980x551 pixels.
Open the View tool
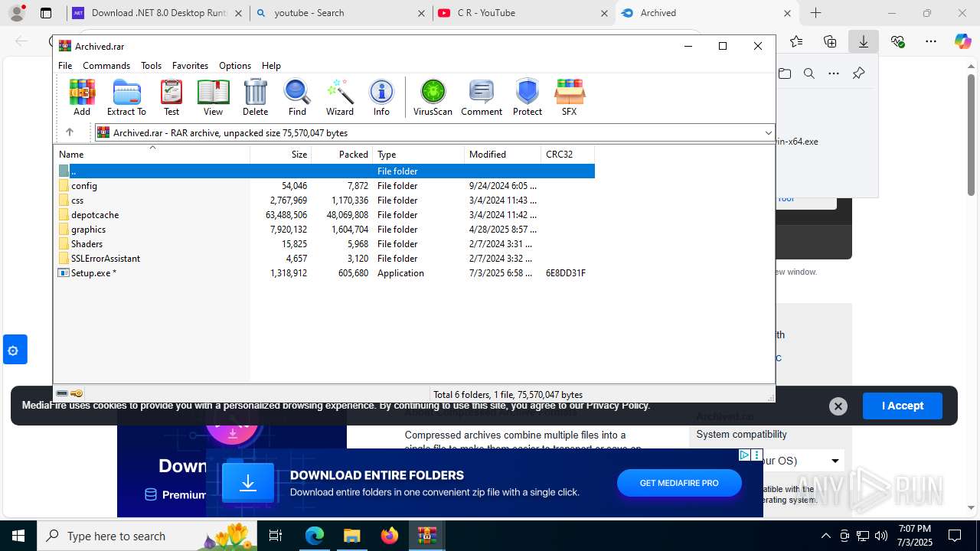213,98
